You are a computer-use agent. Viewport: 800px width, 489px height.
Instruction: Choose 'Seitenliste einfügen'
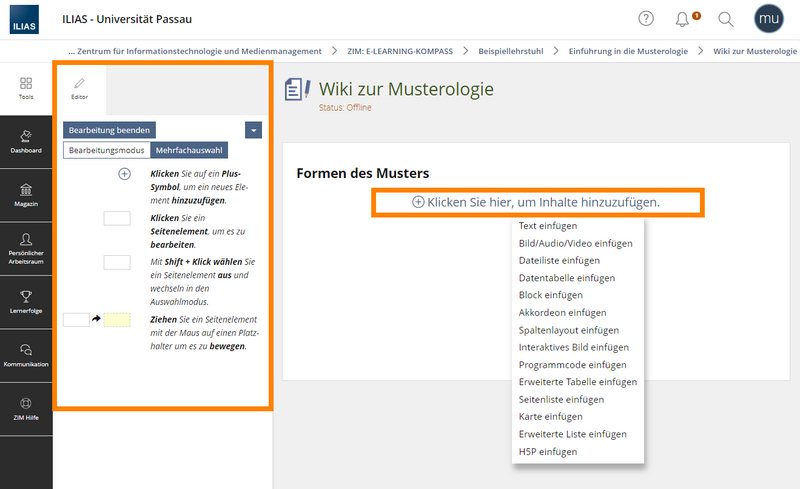[x=561, y=400]
